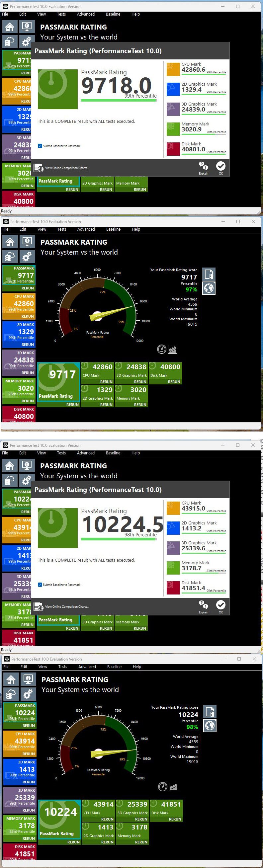
Task: Click the document icon beside the 9717 score
Action: tap(209, 274)
